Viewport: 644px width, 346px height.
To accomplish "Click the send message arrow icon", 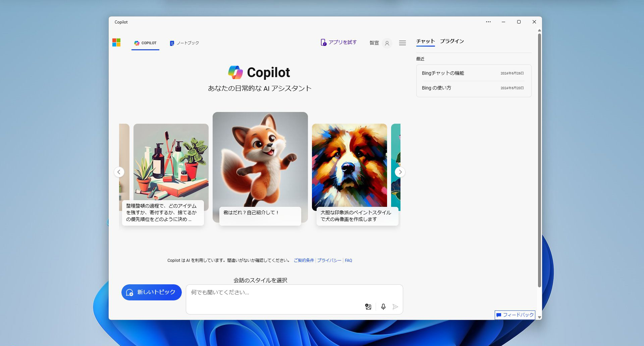I will (x=395, y=307).
